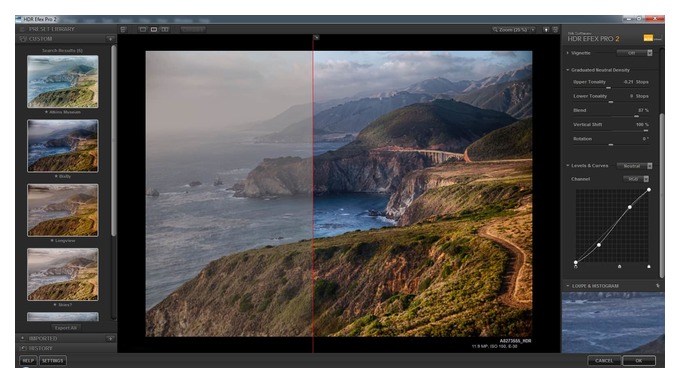Click the preset list scrollbar
The height and width of the screenshot is (383, 680).
(x=114, y=141)
